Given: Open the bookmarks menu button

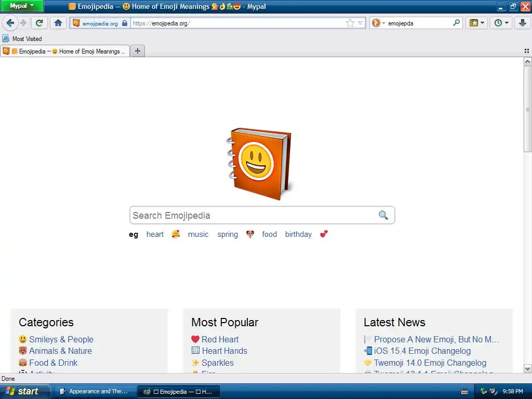Looking at the screenshot, I should 477,23.
